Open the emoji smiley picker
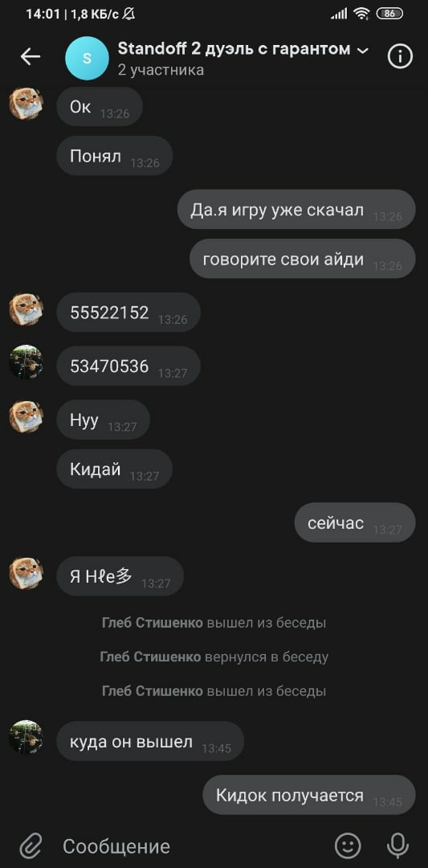This screenshot has width=428, height=868. point(348,845)
